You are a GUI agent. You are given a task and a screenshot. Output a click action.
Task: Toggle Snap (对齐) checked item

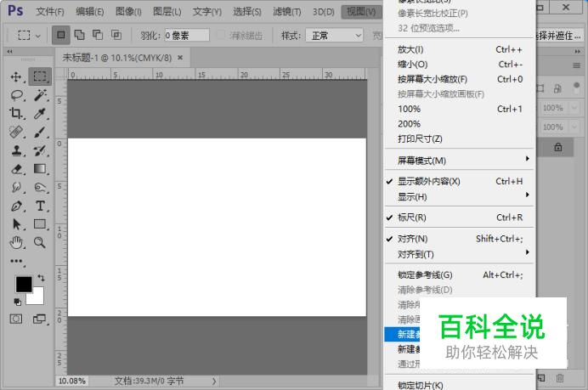[459, 239]
